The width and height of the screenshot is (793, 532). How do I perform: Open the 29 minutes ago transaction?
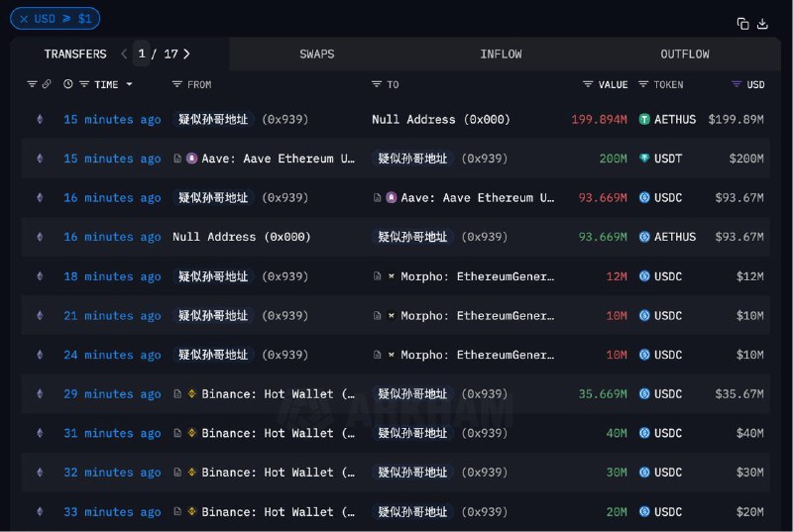click(112, 394)
